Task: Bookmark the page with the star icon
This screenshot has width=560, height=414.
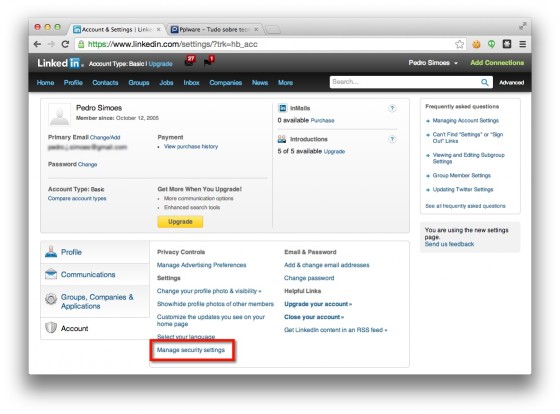Action: click(459, 44)
